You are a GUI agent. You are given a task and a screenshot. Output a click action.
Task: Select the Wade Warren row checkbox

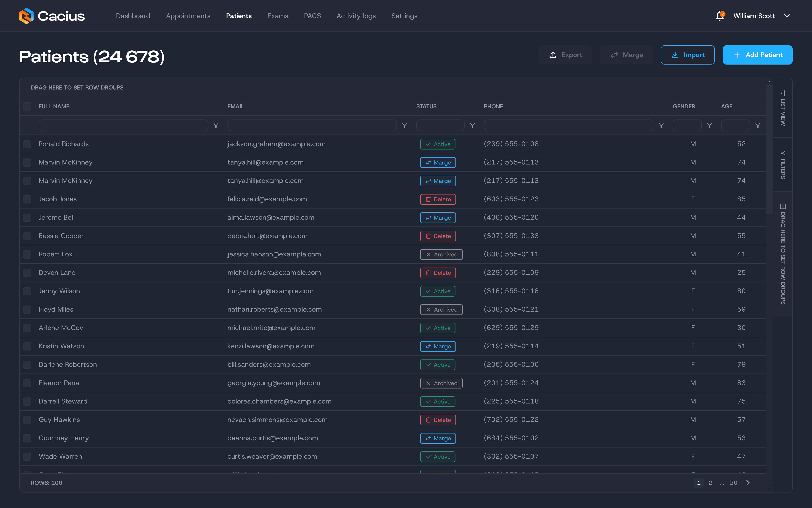(27, 457)
